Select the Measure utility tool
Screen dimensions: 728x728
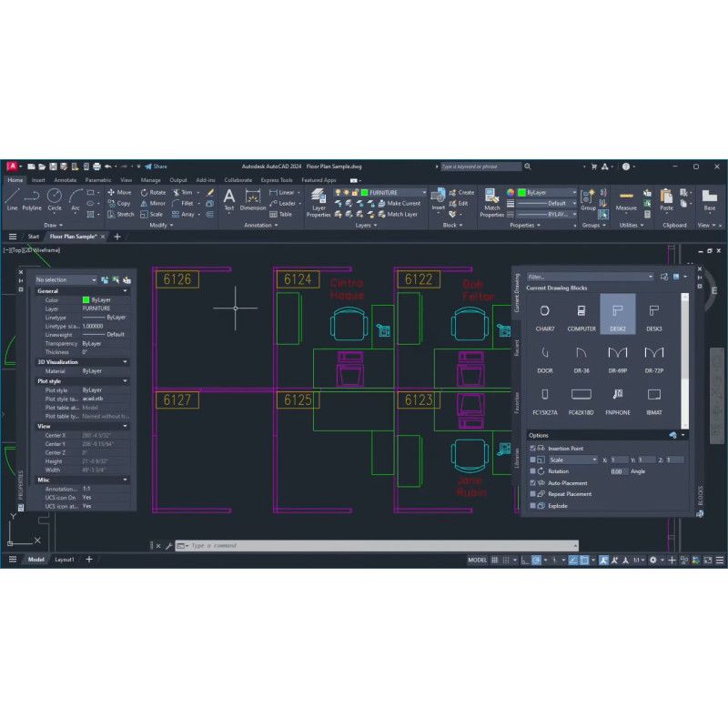point(626,198)
